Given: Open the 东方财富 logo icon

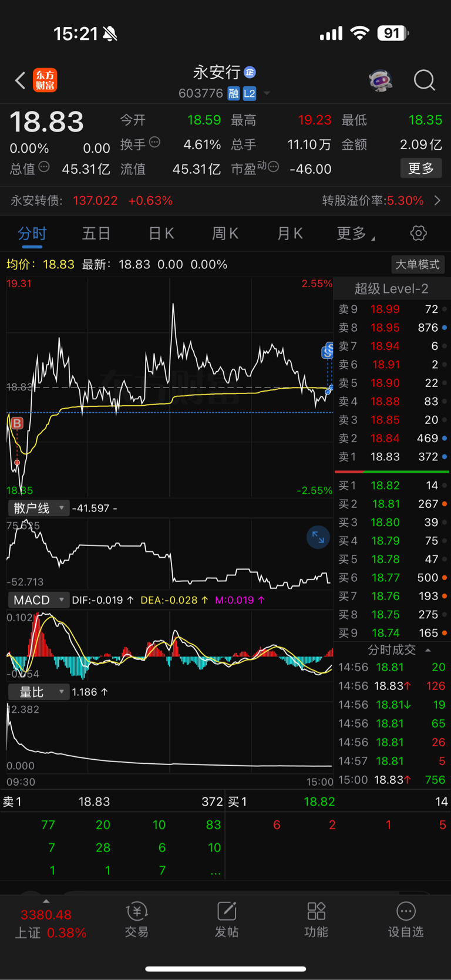Looking at the screenshot, I should [45, 80].
